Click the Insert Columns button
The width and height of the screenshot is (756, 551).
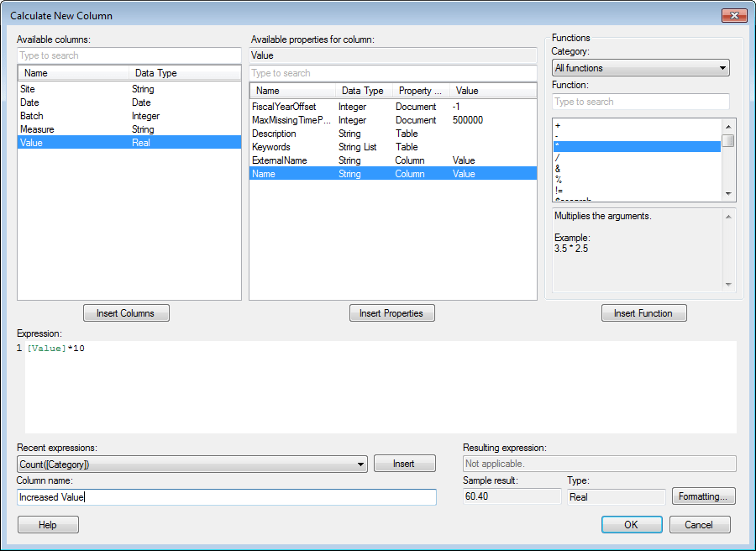point(126,312)
